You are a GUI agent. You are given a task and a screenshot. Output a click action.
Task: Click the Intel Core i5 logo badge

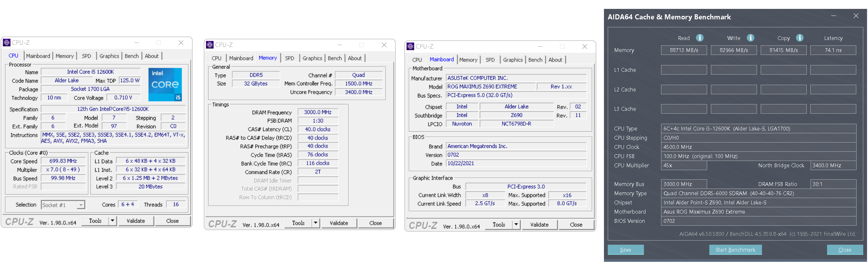click(165, 85)
